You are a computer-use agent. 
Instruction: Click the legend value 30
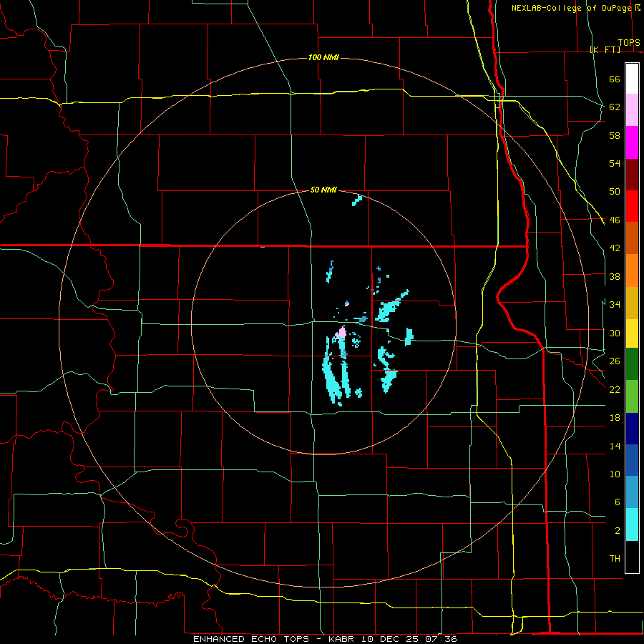pyautogui.click(x=615, y=333)
